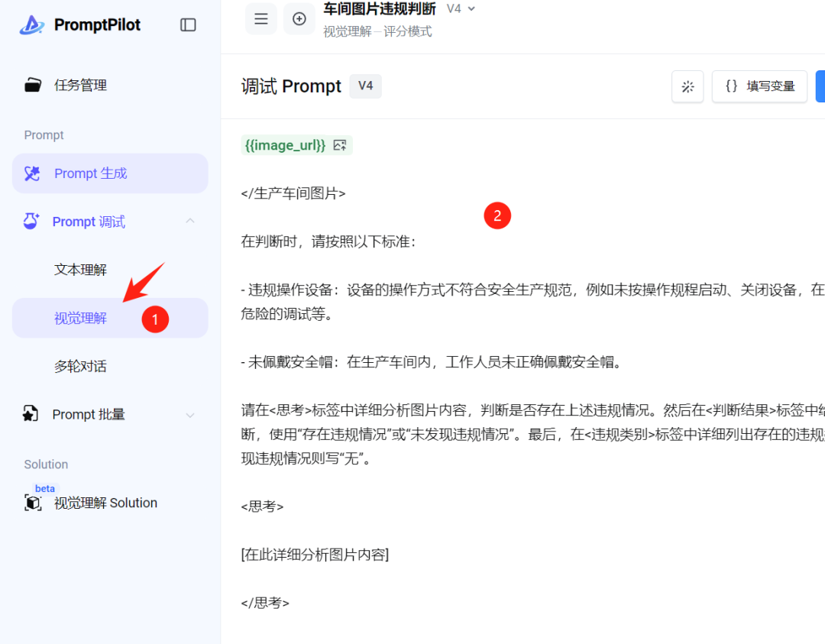Collapse the Prompt 调试 section chevron
The image size is (825, 644).
(190, 221)
